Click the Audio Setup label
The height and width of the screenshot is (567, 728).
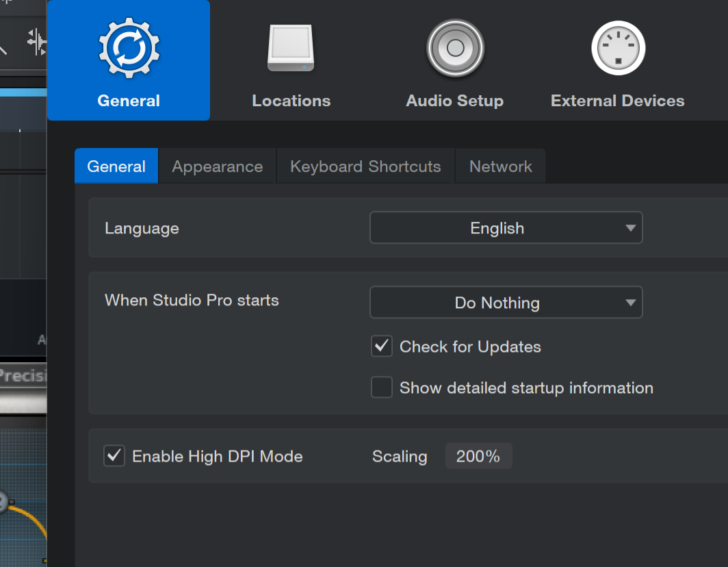coord(454,101)
